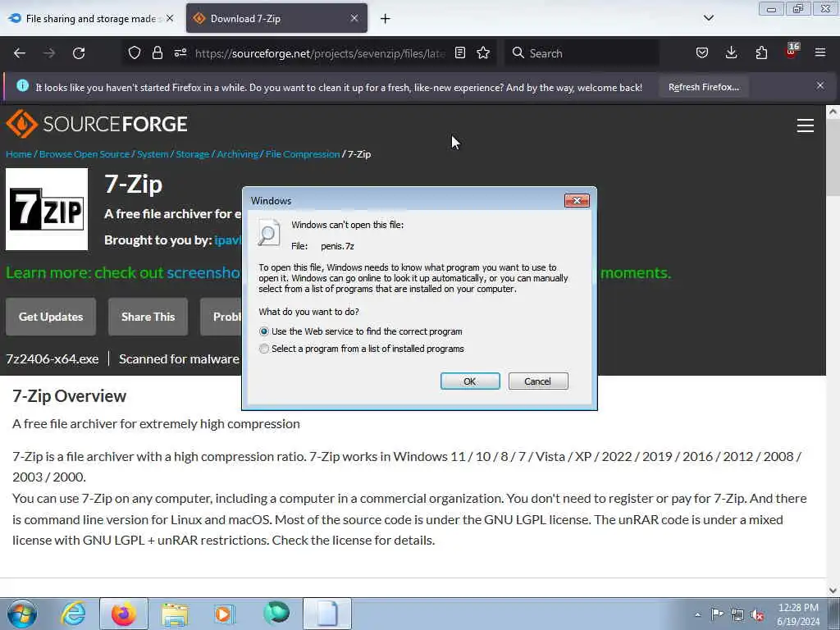Open site permissions icon in address bar
This screenshot has width=840, height=630.
pos(180,52)
